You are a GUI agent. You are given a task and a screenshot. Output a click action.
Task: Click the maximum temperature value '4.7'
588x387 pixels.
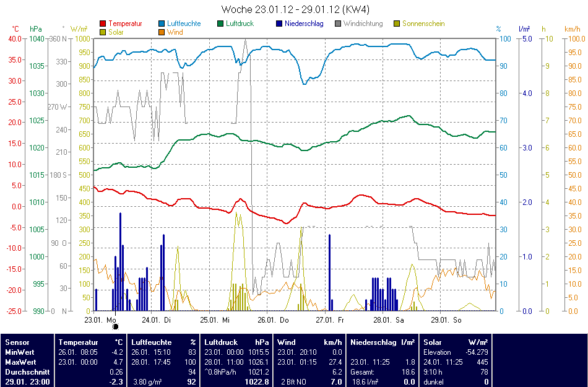click(x=118, y=362)
